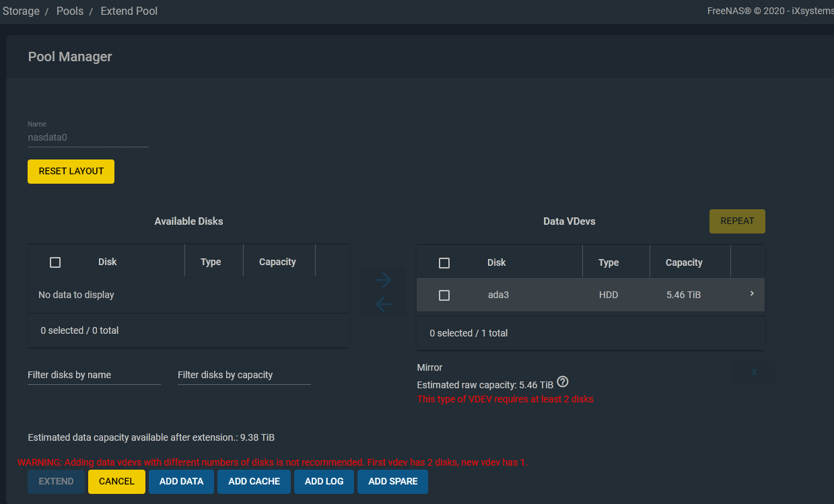834x504 pixels.
Task: Click the Reset Layout button
Action: [x=71, y=172]
